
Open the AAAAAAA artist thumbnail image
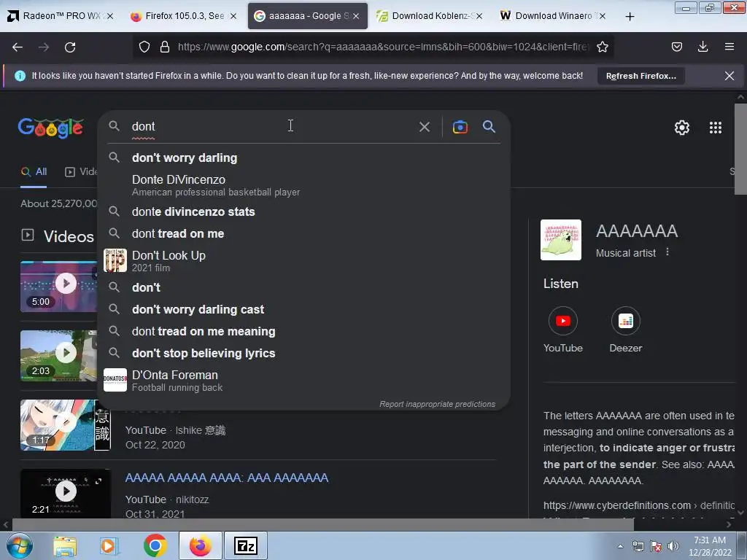561,240
